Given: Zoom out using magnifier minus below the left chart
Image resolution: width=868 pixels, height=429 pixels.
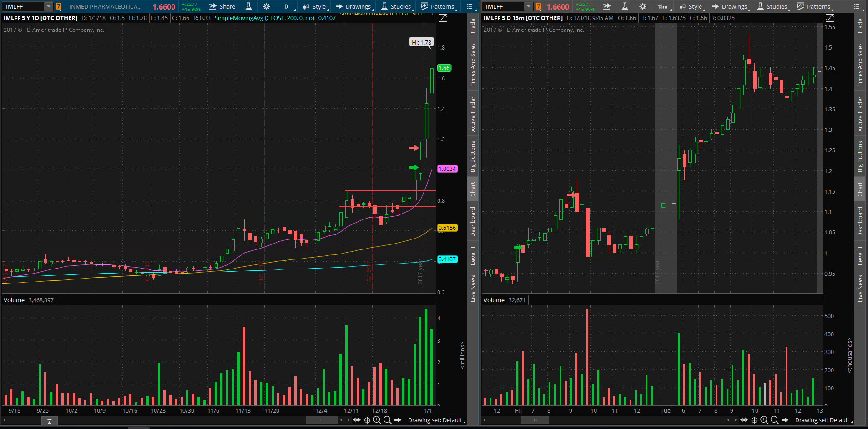Looking at the screenshot, I should pyautogui.click(x=387, y=420).
